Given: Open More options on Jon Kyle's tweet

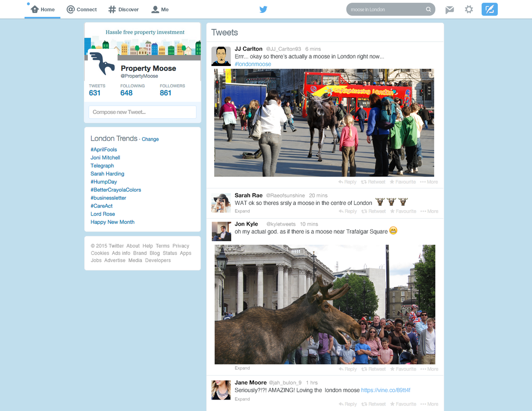Looking at the screenshot, I should click(429, 369).
